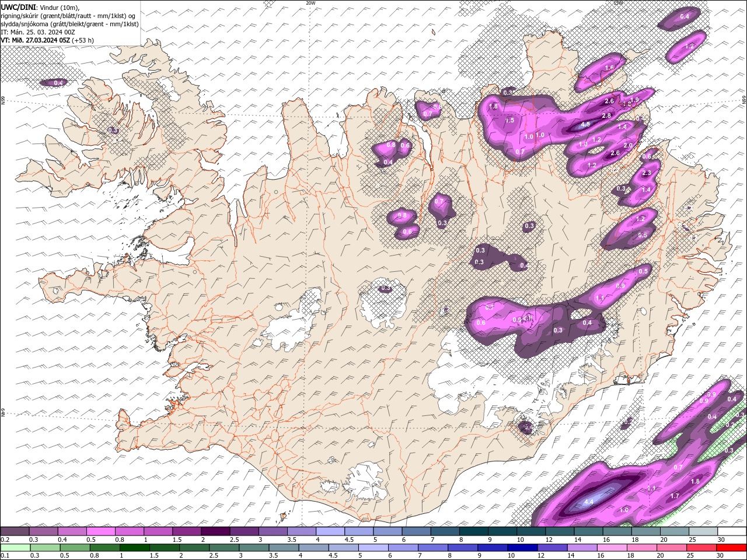
Task: Click the "15W" longitude label at top
Action: tap(618, 3)
